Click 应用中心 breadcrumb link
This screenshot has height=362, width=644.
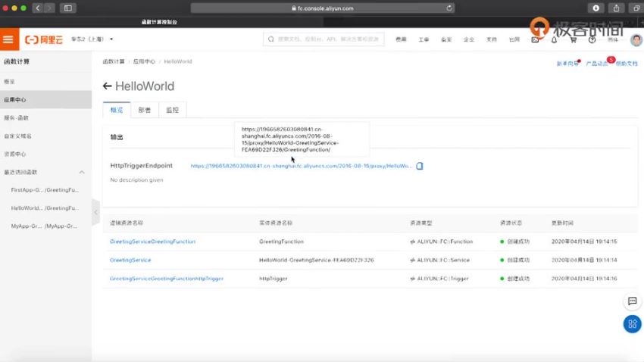[x=144, y=61]
